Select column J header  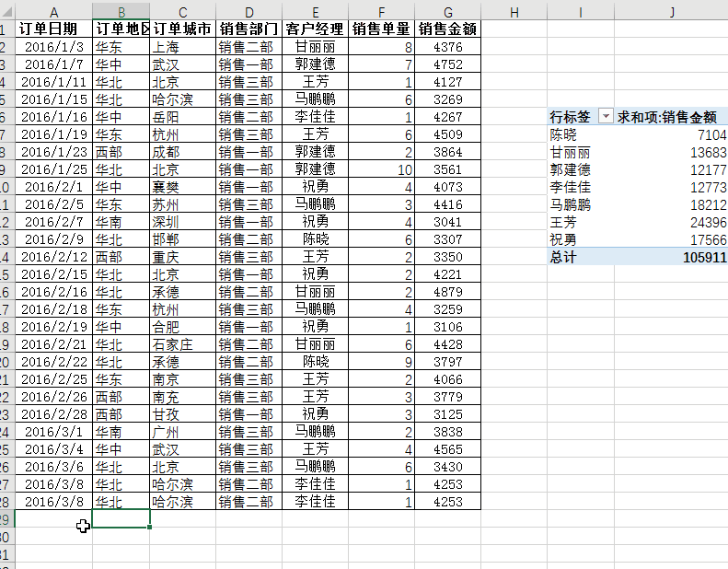[671, 12]
